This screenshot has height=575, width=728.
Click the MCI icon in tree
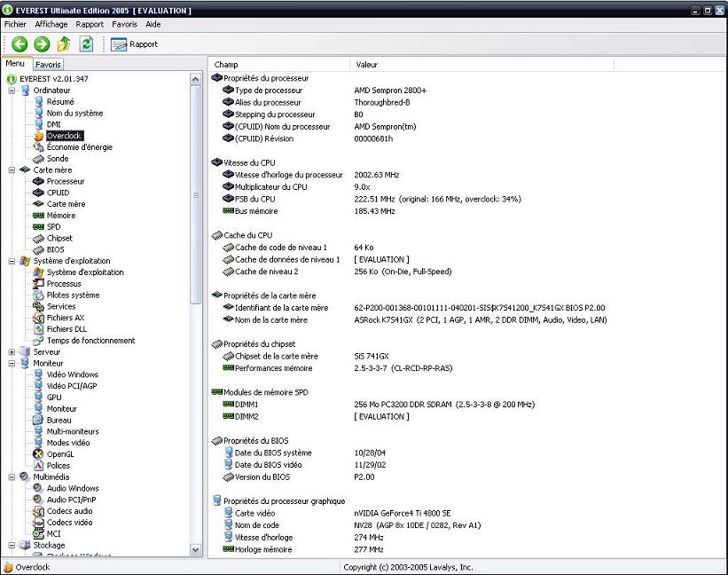(x=38, y=534)
